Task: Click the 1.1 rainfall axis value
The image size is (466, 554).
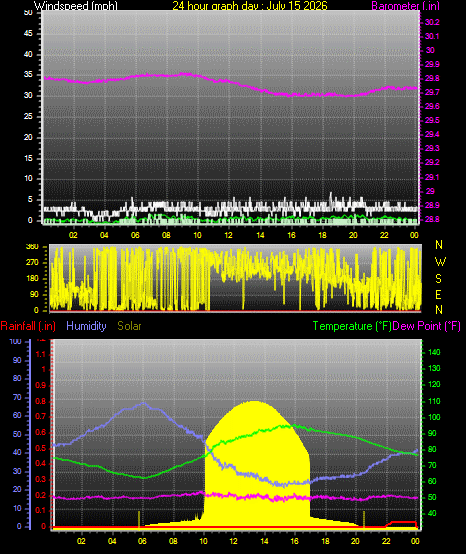Action: 41,354
